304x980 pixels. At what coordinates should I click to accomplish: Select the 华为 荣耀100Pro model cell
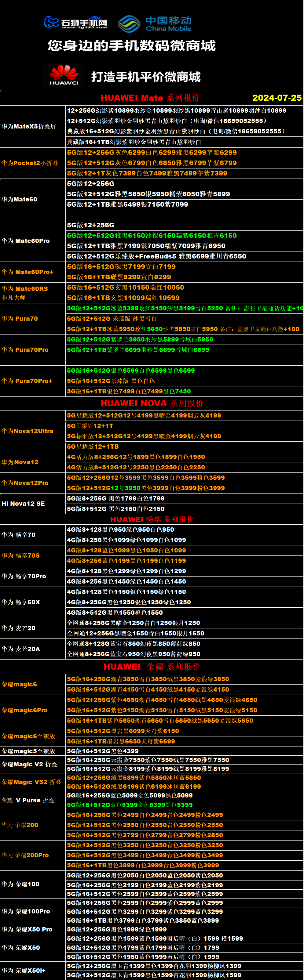(x=33, y=912)
